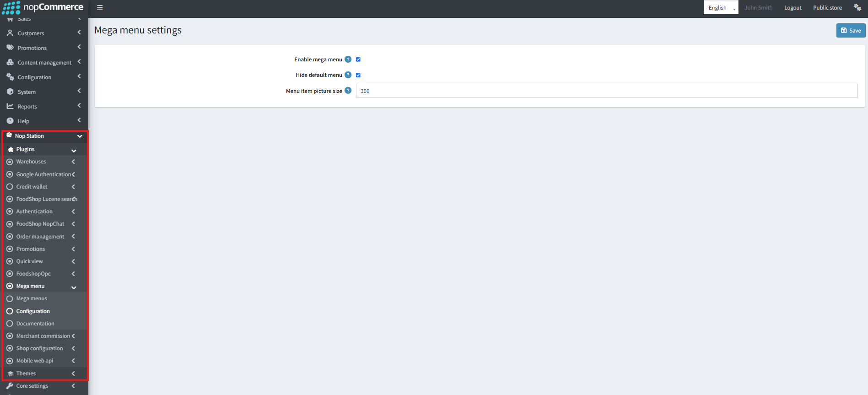Expand the Customers menu chevron
This screenshot has width=868, height=395.
(79, 32)
